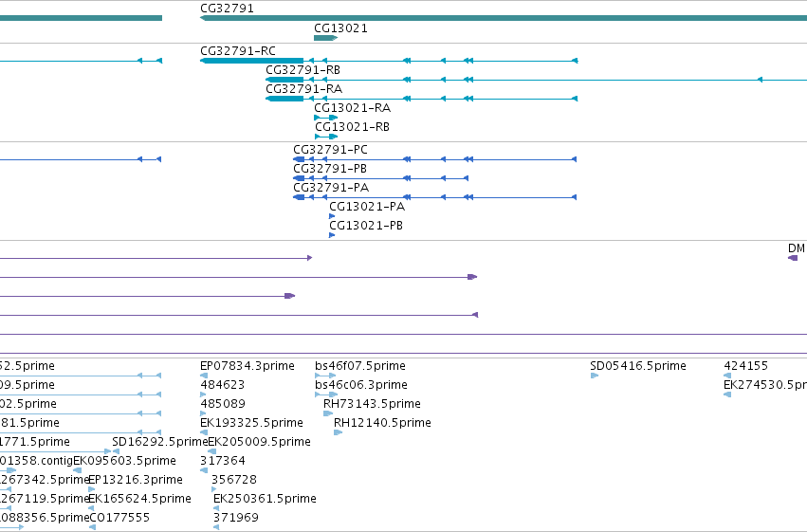Select transcript CG13021-RB label

pyautogui.click(x=352, y=127)
